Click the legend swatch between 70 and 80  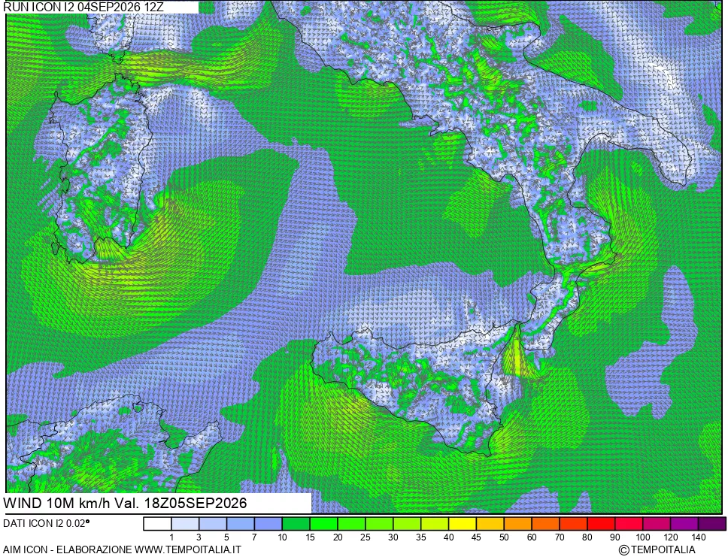tap(573, 524)
